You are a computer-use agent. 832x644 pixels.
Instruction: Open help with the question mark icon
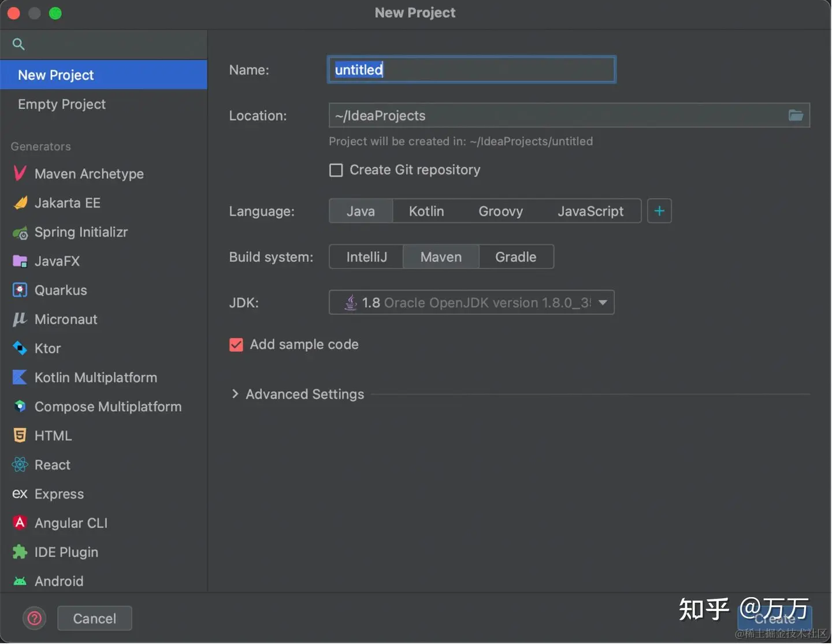pyautogui.click(x=35, y=619)
